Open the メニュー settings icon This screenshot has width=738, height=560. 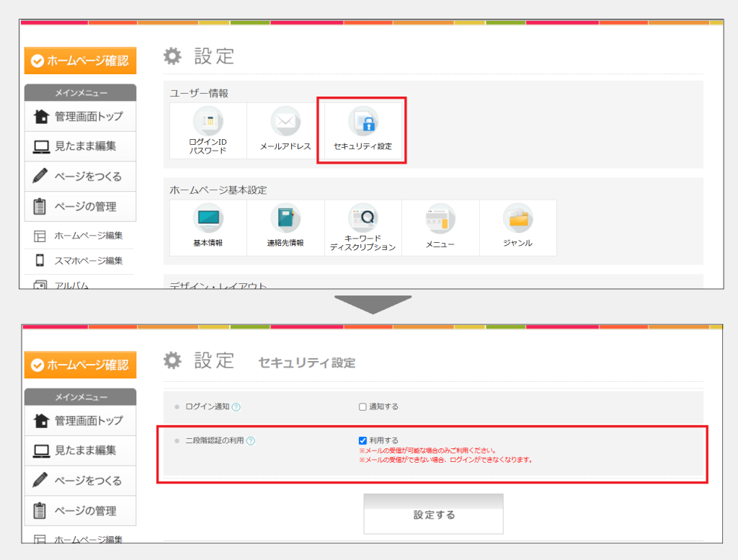440,227
